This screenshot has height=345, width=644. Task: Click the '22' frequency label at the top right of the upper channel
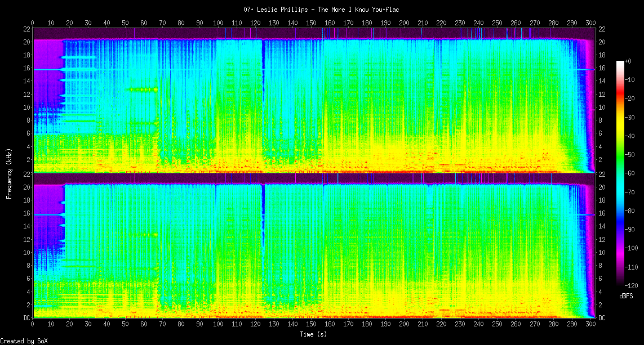602,29
